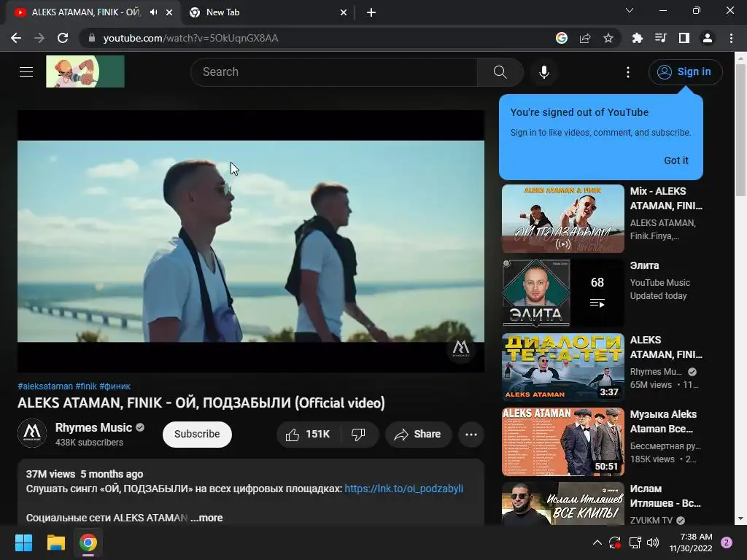Share the video
747x560 pixels.
(x=418, y=435)
